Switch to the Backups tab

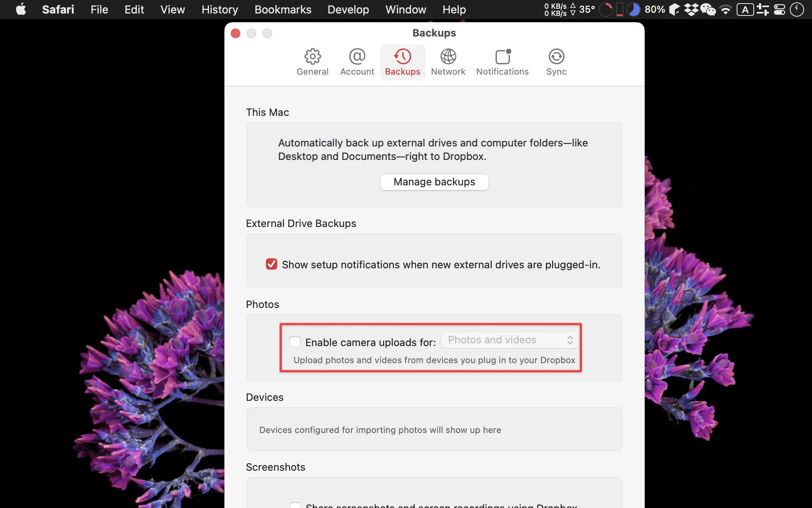(x=402, y=62)
